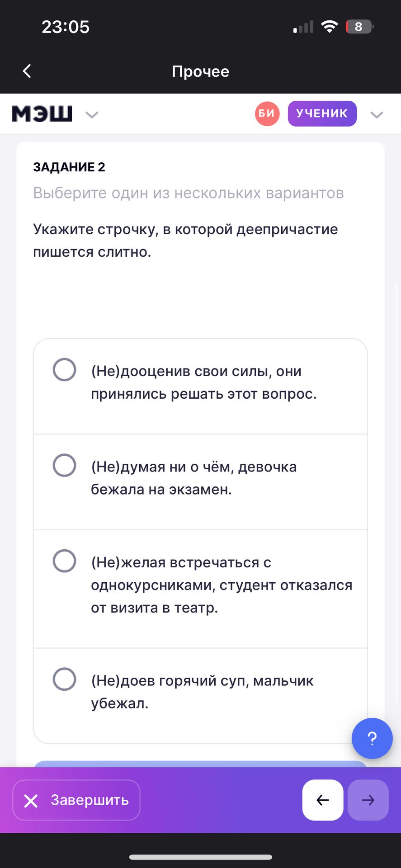
Task: Tap the battery indicator in status bar
Action: 359,27
